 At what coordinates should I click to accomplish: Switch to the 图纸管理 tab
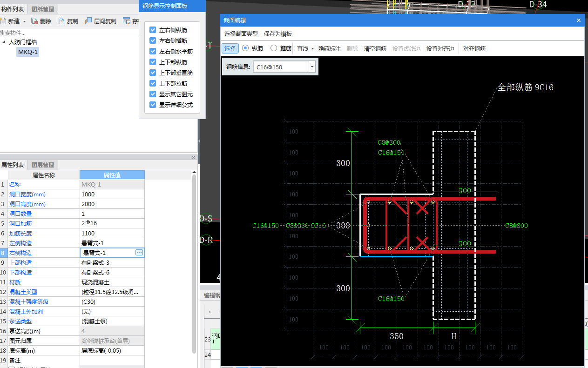(x=42, y=9)
